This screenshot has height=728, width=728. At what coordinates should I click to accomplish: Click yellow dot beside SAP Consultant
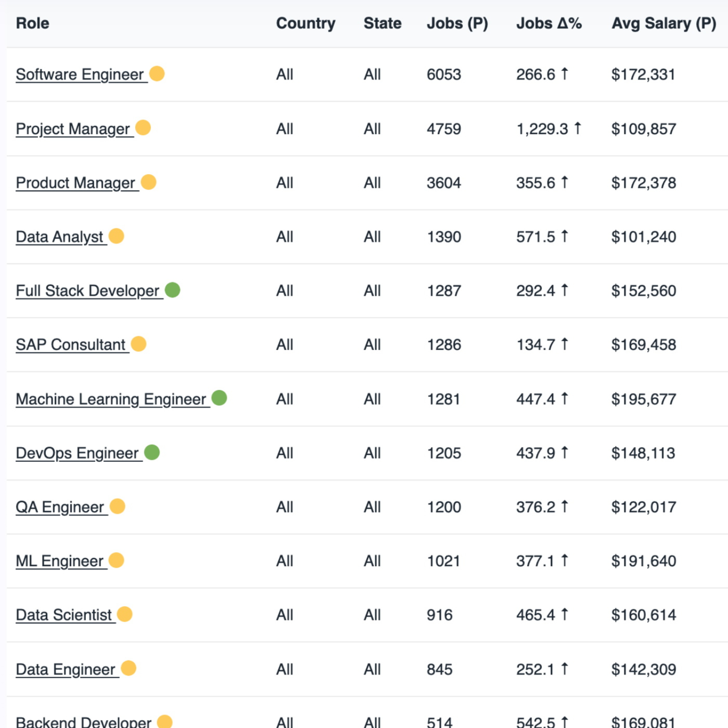click(138, 344)
